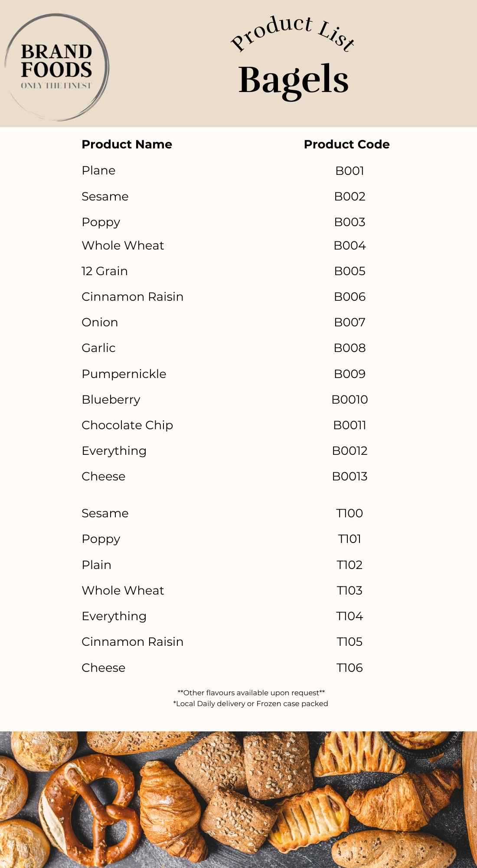This screenshot has width=477, height=868.
Task: Click the Onion product name
Action: (100, 322)
